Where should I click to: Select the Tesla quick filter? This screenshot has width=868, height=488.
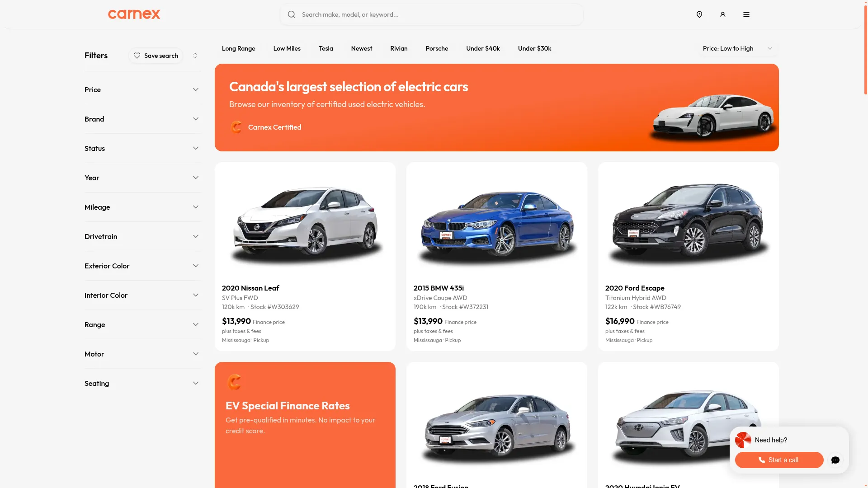(x=325, y=48)
